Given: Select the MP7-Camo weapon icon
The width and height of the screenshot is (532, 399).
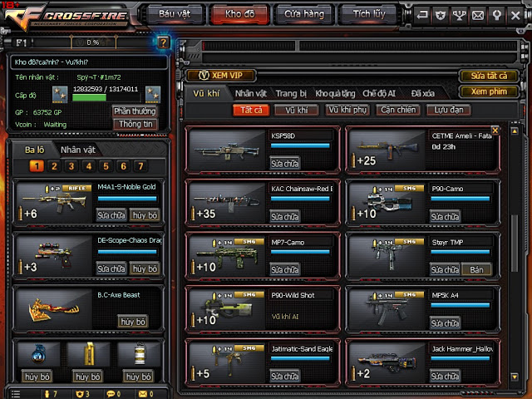Looking at the screenshot, I should tap(227, 256).
